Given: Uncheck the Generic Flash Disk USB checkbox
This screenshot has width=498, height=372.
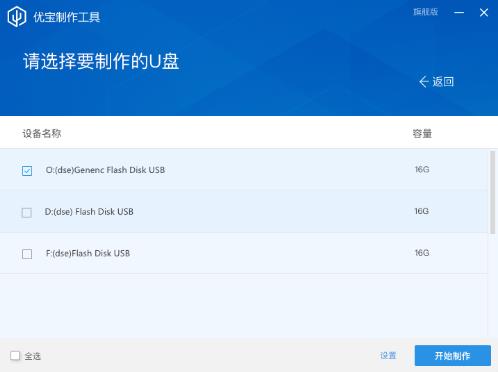Looking at the screenshot, I should 27,171.
